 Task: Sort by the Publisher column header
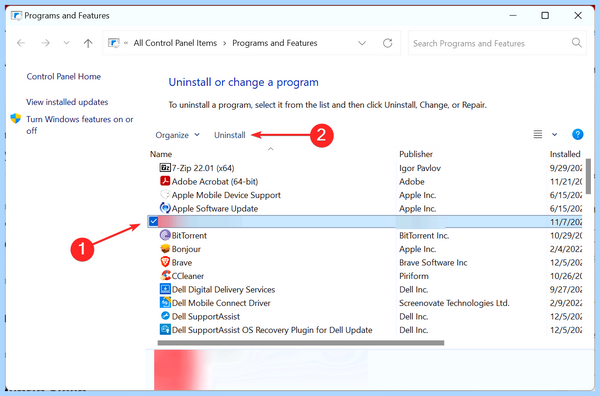[416, 154]
